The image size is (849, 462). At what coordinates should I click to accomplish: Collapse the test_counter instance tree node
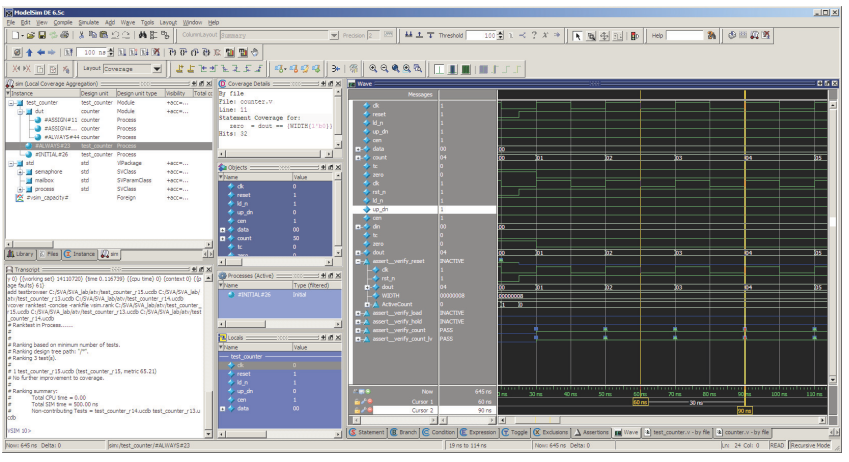[x=11, y=102]
